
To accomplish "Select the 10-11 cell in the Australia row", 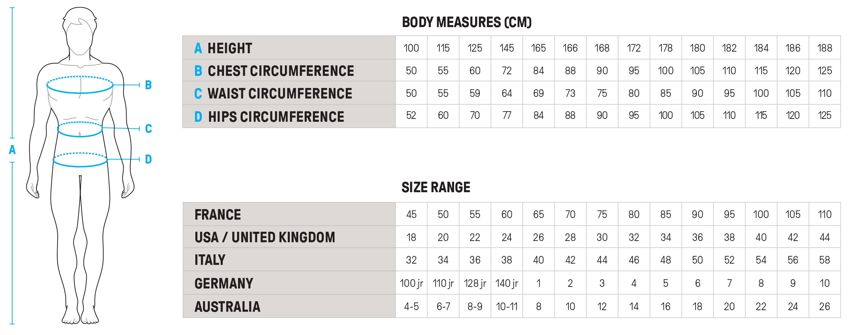I will [x=506, y=306].
